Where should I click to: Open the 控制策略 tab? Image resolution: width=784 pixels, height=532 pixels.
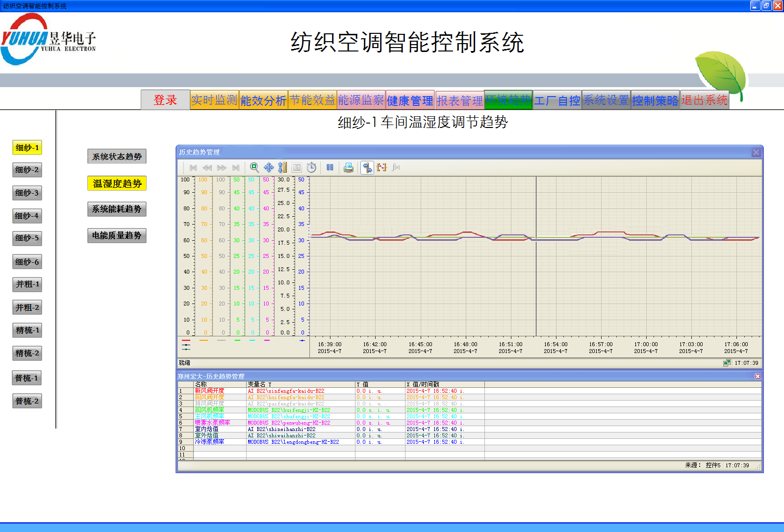click(x=656, y=100)
